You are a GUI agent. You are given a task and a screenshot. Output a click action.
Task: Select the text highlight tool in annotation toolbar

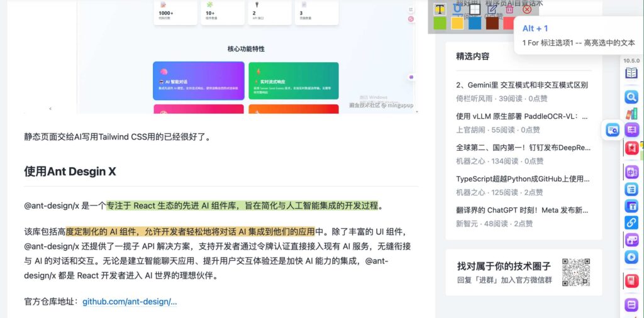(440, 9)
